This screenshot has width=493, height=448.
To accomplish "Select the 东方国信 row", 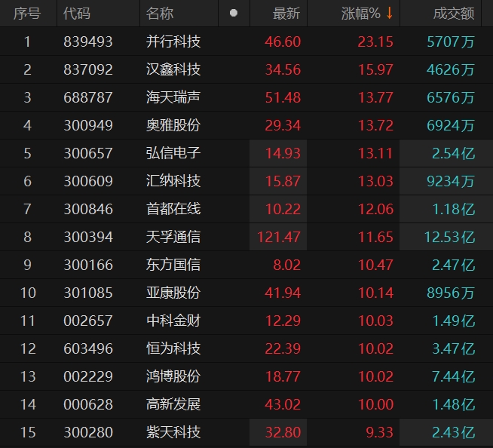I will [x=173, y=265].
